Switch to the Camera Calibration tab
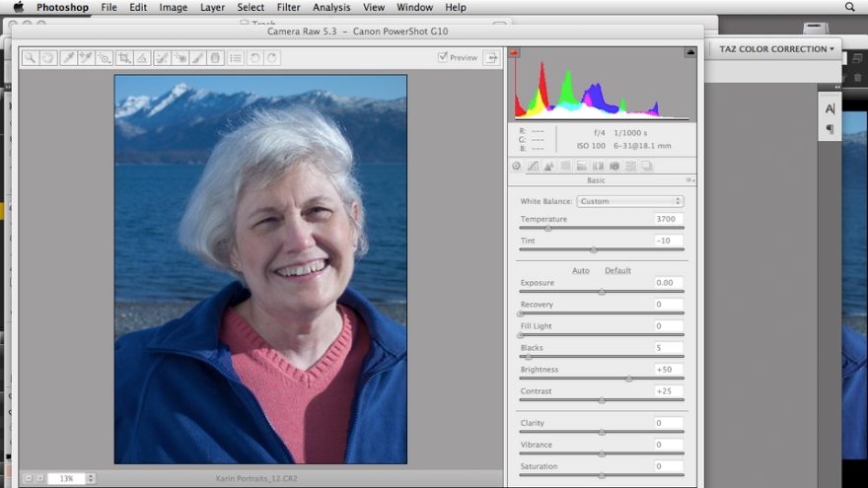Screen dimensions: 868x488 [614, 166]
